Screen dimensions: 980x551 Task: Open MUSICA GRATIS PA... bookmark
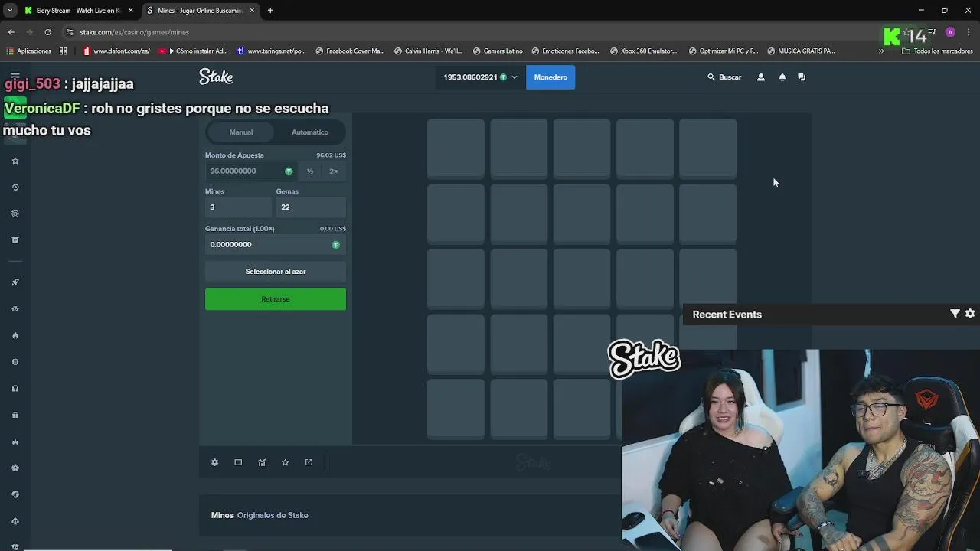(x=800, y=51)
